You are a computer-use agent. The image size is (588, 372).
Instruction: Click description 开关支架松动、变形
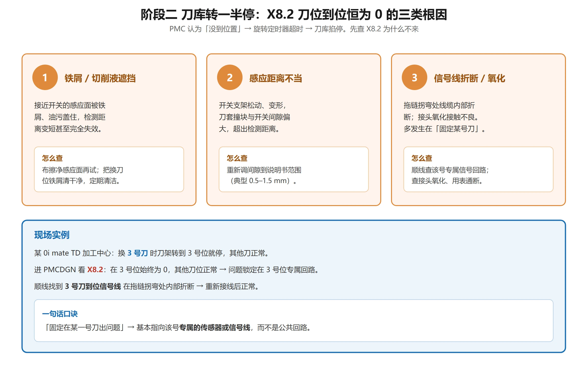coord(254,117)
